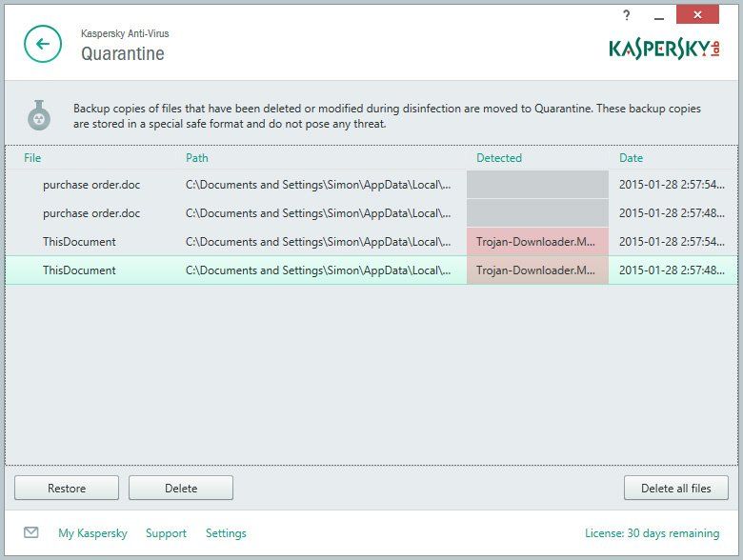The image size is (743, 560).
Task: Click the quarantine flask icon
Action: click(x=39, y=115)
